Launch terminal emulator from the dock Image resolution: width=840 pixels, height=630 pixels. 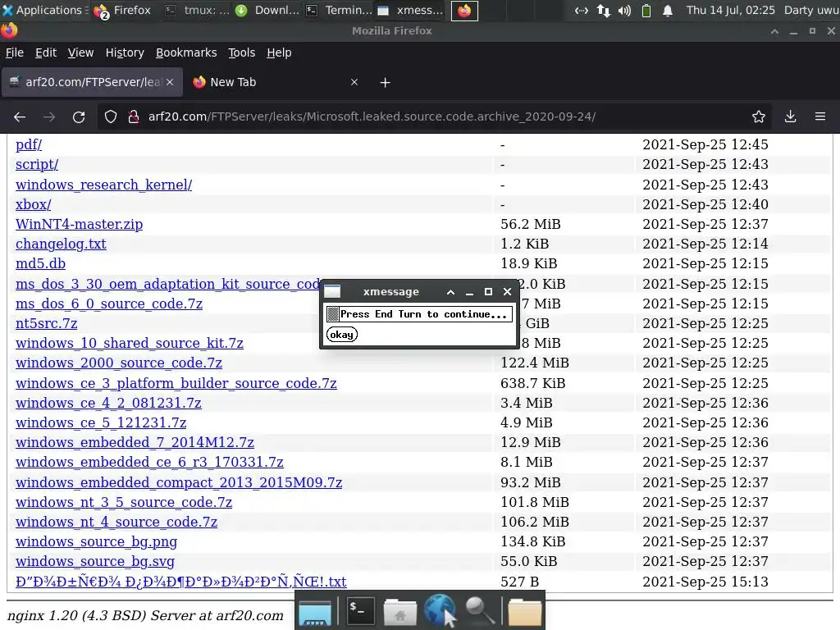[361, 610]
